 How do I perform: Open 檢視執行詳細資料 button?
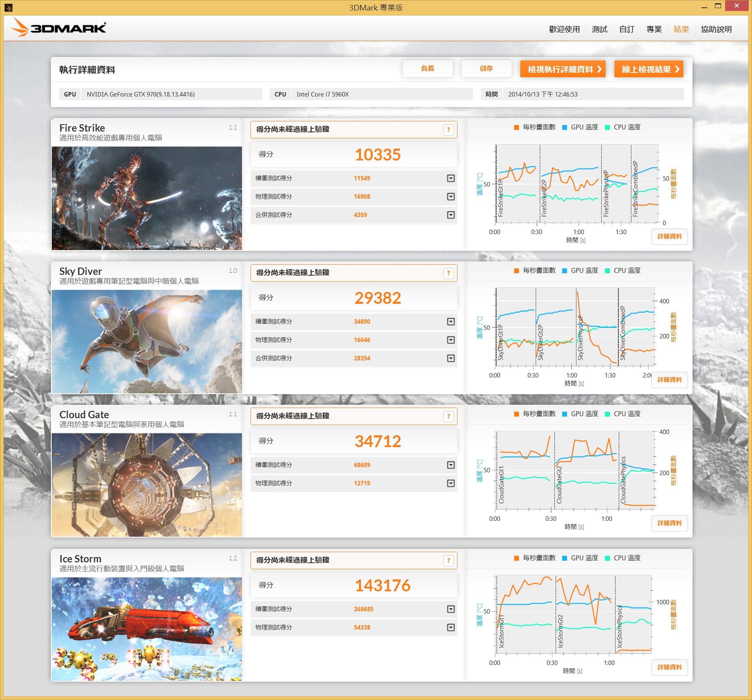point(563,69)
